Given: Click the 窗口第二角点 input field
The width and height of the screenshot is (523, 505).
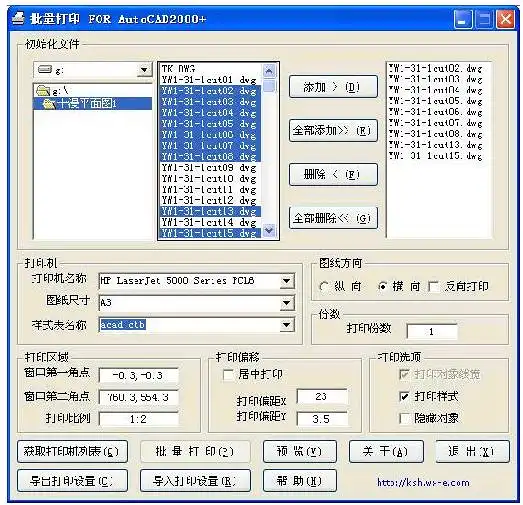Looking at the screenshot, I should pyautogui.click(x=138, y=397).
